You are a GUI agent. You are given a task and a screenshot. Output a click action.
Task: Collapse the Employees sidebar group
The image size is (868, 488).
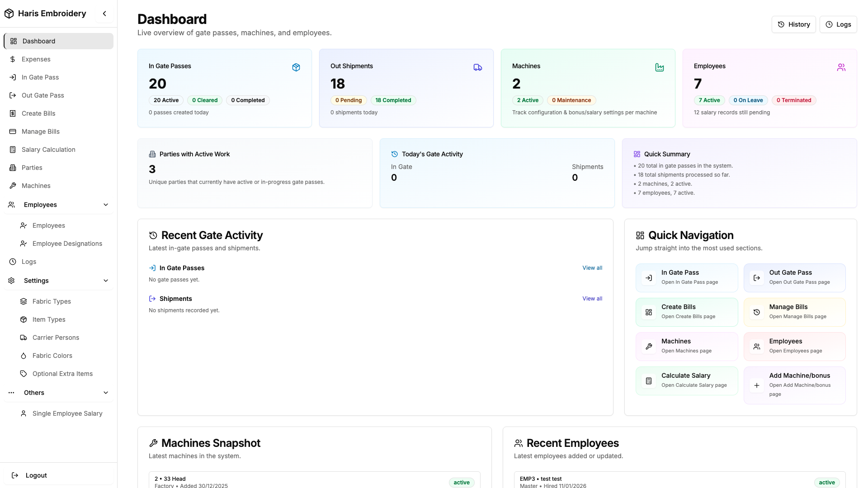pyautogui.click(x=58, y=205)
